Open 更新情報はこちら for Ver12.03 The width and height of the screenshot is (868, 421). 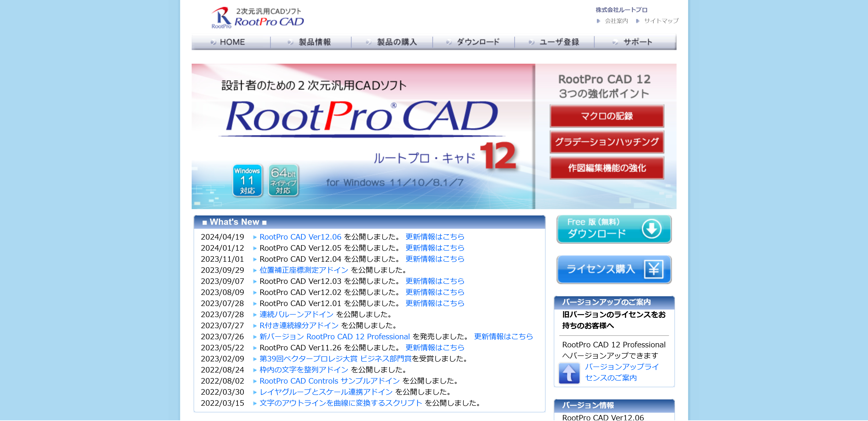(435, 282)
